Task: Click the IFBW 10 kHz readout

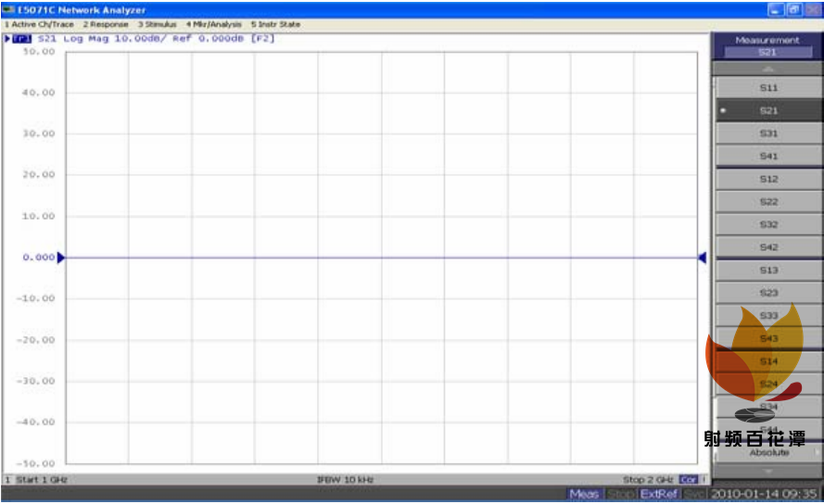Action: click(345, 479)
